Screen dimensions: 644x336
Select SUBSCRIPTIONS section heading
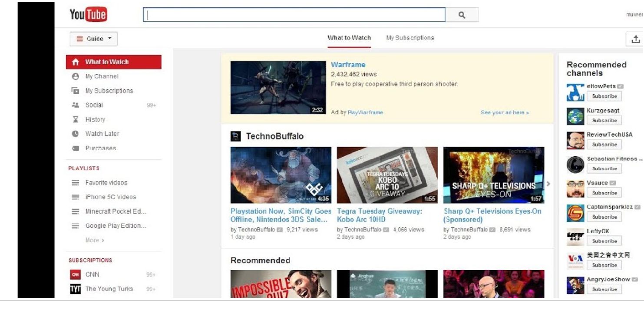click(x=90, y=260)
